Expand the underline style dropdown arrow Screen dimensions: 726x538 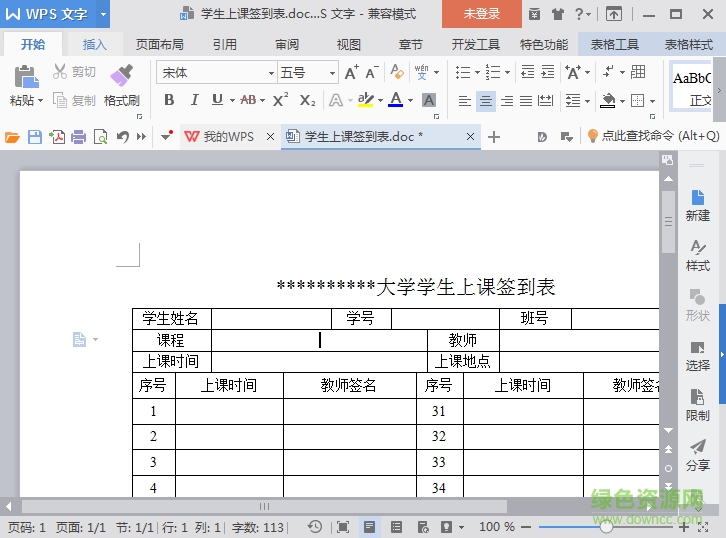click(x=232, y=100)
